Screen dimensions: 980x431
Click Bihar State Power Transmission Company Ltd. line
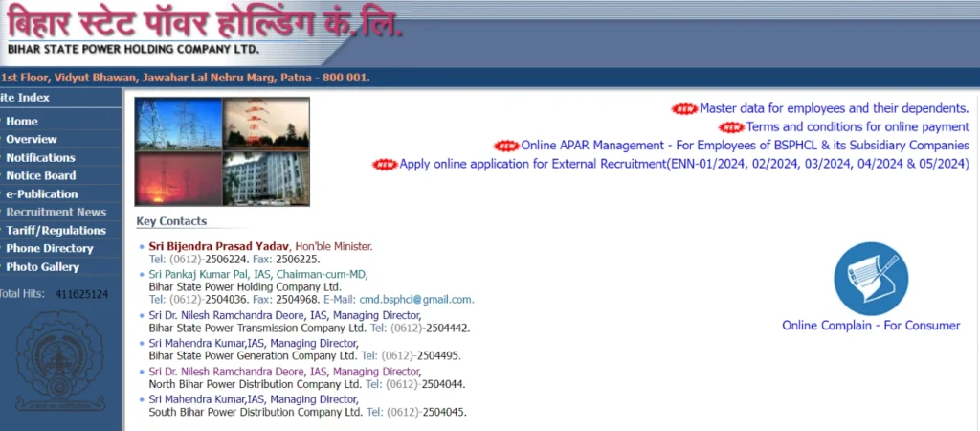(x=309, y=328)
